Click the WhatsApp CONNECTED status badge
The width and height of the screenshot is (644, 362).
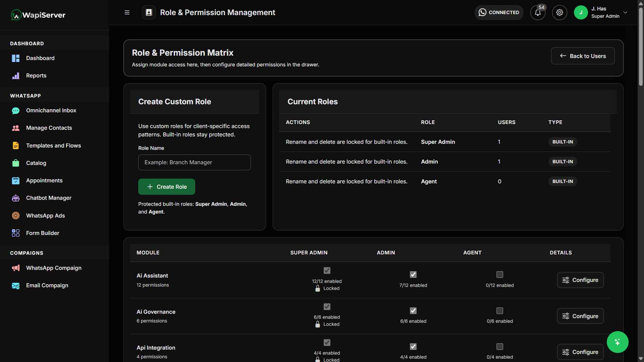[499, 12]
